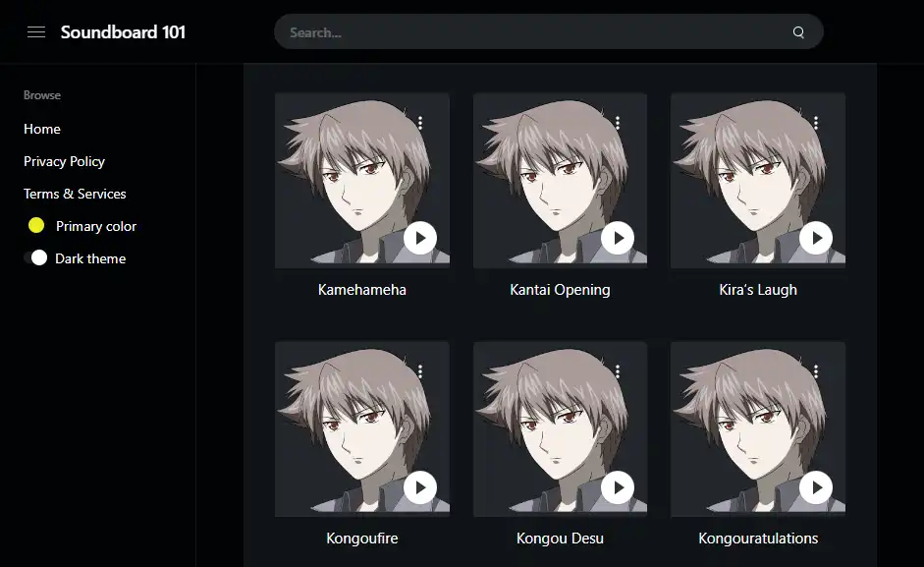
Task: Click the Kira's Laugh title text
Action: click(x=758, y=290)
